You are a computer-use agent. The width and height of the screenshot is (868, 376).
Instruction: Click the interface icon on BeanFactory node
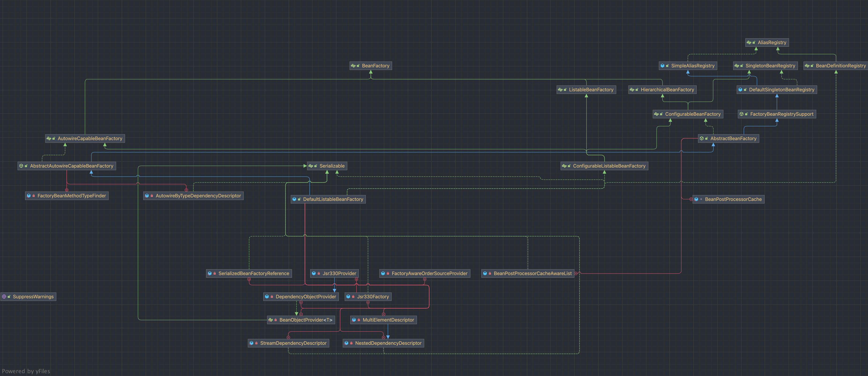coord(353,66)
